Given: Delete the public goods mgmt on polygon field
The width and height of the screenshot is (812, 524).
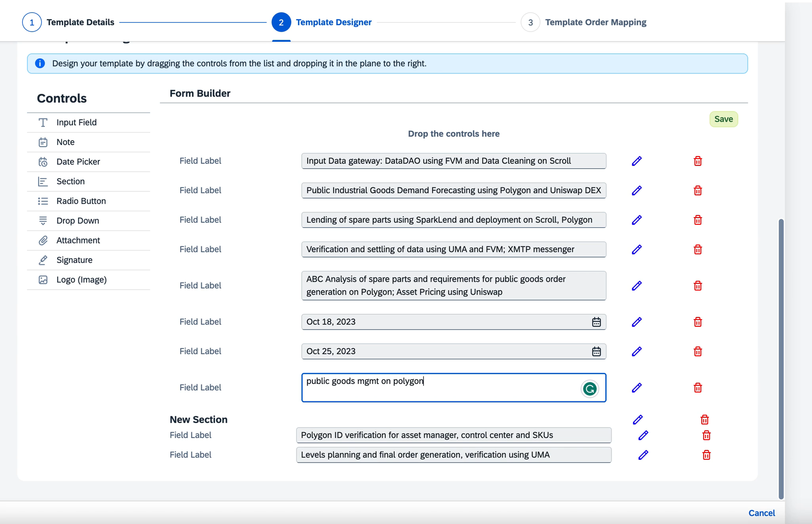Looking at the screenshot, I should [698, 387].
